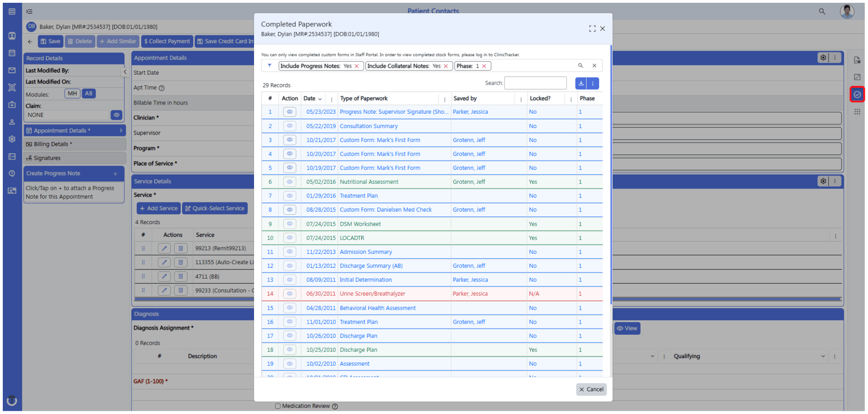View Progress Note Supervisor Signature record
This screenshot has width=868, height=414.
[x=289, y=112]
